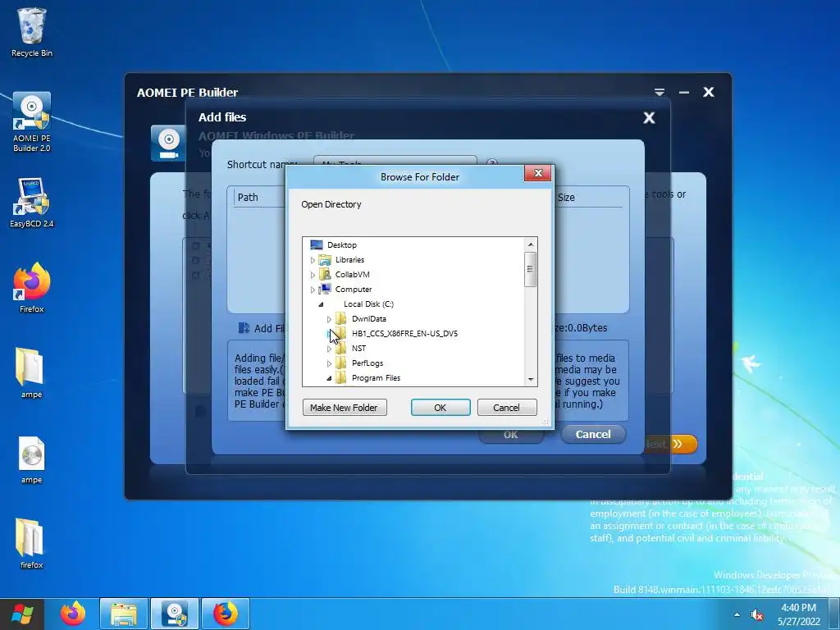Open AOMEI PE Builder title bar menu icon

click(x=660, y=92)
